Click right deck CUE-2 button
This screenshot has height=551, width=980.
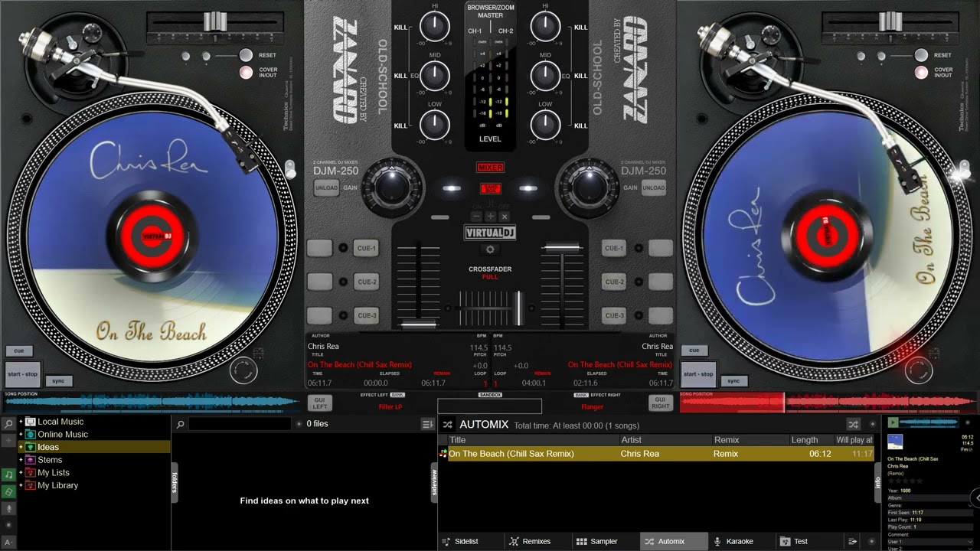614,282
